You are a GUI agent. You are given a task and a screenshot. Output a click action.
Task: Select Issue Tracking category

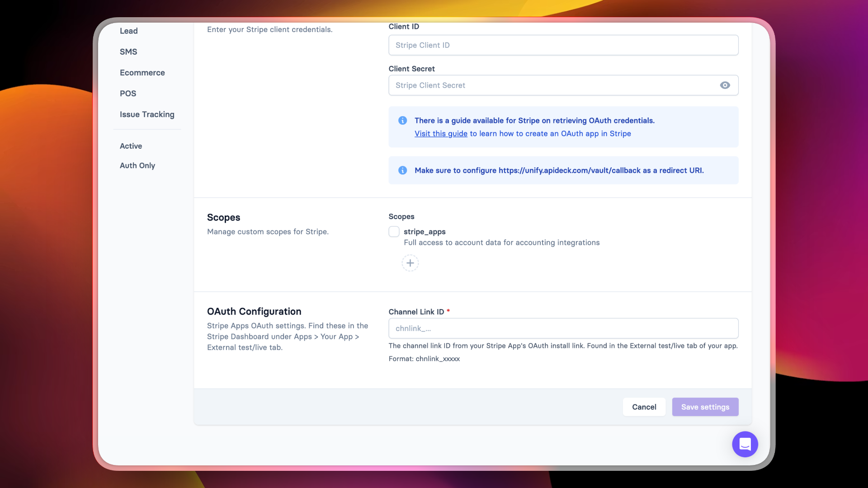coord(147,114)
